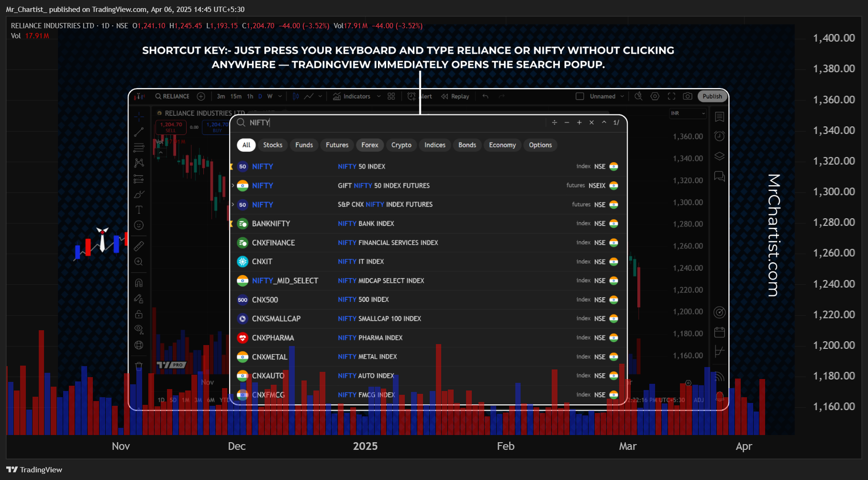The image size is (868, 480).
Task: Start bar Replay mode
Action: tap(456, 96)
